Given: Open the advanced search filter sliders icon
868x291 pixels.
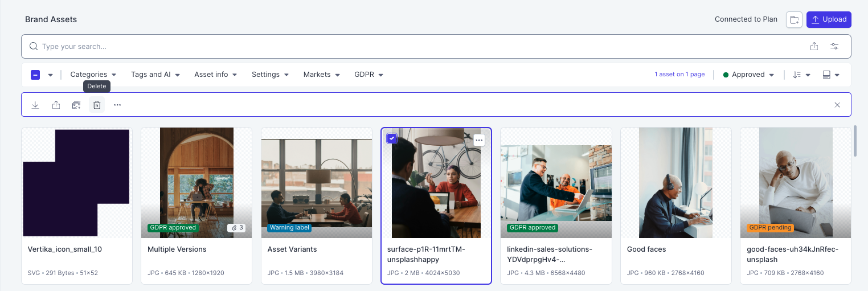Looking at the screenshot, I should click(x=834, y=46).
